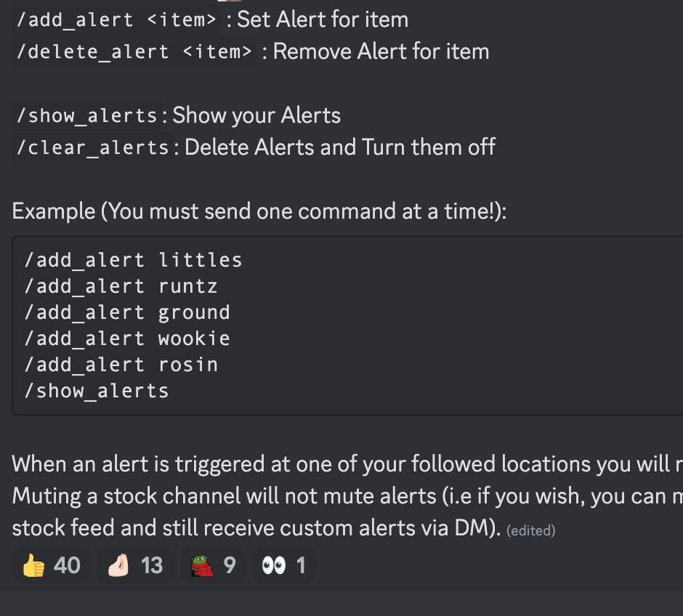683x616 pixels.
Task: Click the "/add_alert littles" code line
Action: point(133,260)
